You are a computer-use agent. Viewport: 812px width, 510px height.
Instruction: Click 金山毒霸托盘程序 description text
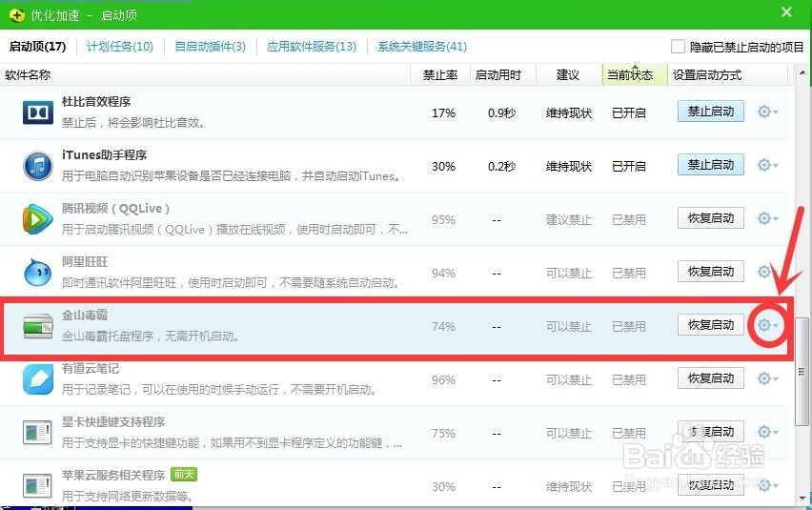click(151, 337)
